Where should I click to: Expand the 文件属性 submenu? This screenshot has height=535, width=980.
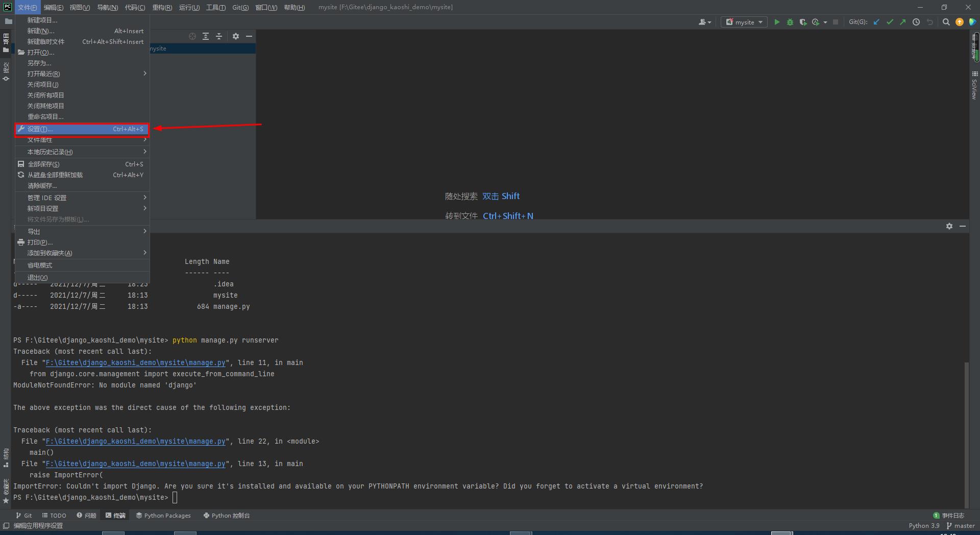82,140
